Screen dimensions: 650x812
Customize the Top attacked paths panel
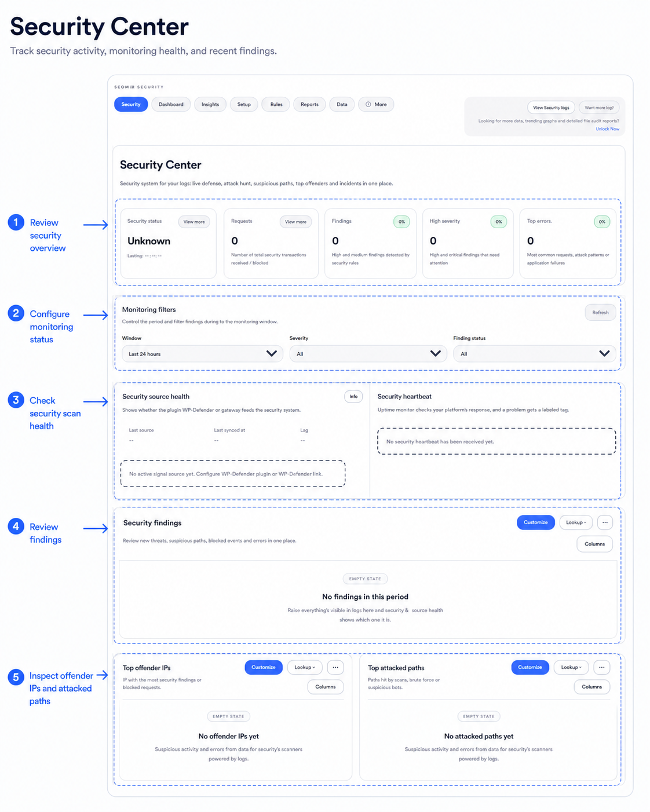tap(530, 667)
